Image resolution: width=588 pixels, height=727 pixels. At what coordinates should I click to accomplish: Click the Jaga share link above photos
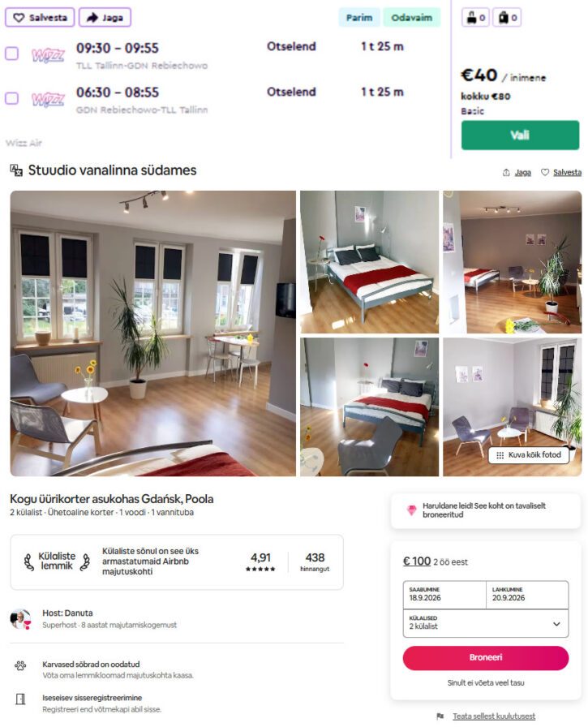coord(517,173)
